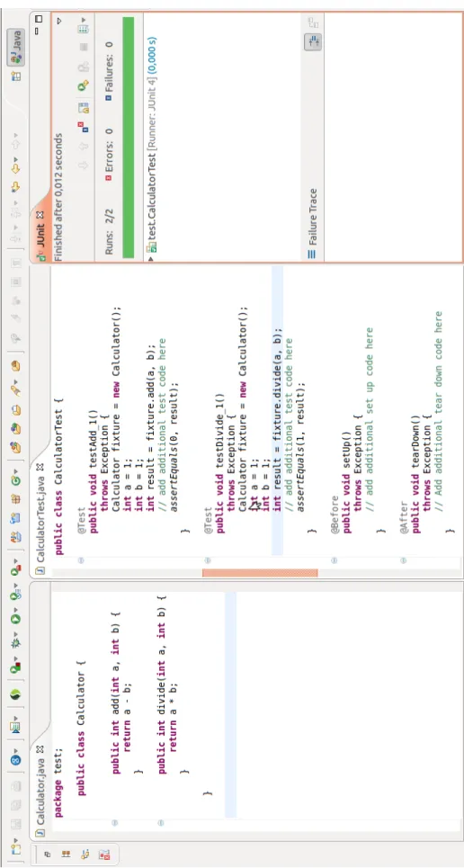Close the JUnit view tab
Image resolution: width=464 pixels, height=868 pixels.
(40, 215)
